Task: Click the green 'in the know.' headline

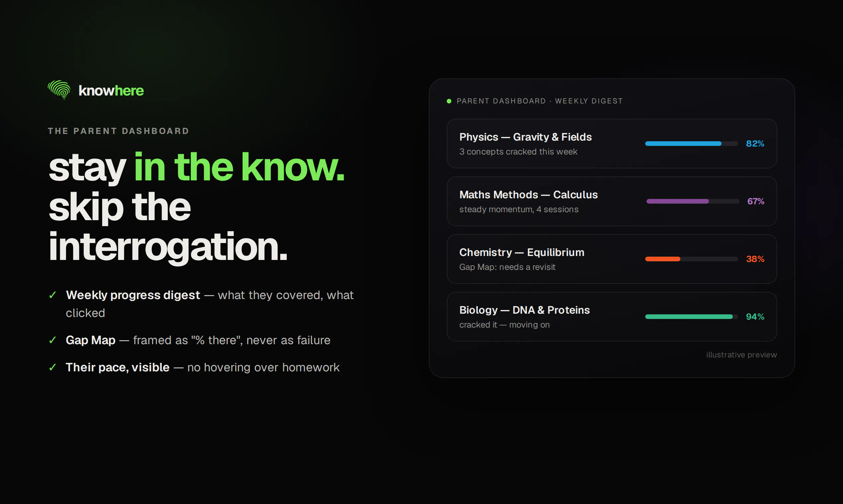Action: click(x=239, y=167)
